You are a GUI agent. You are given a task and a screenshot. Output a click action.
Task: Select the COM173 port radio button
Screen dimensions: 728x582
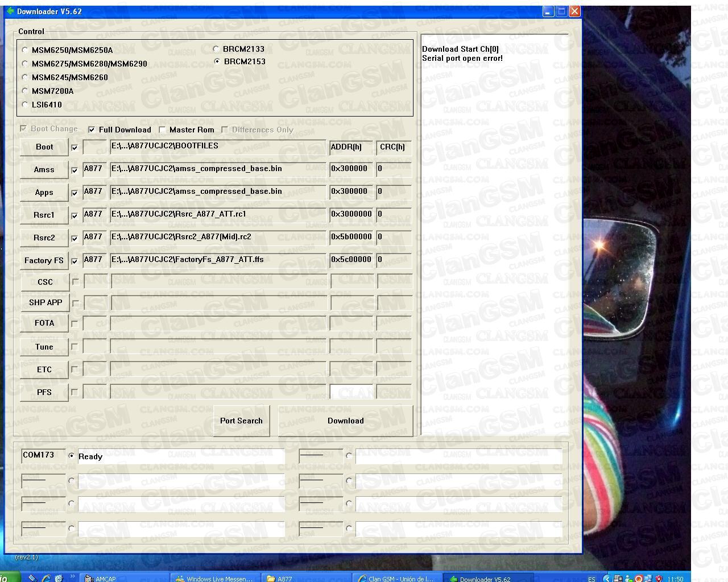[71, 456]
